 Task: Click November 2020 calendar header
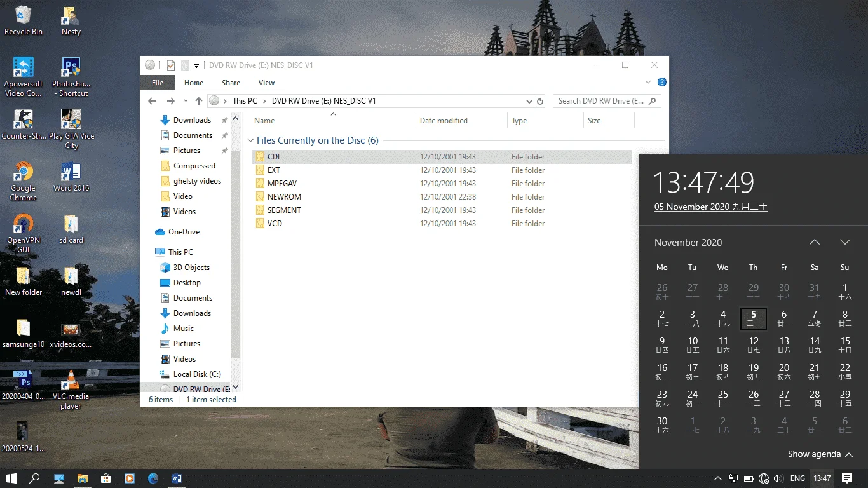tap(688, 243)
